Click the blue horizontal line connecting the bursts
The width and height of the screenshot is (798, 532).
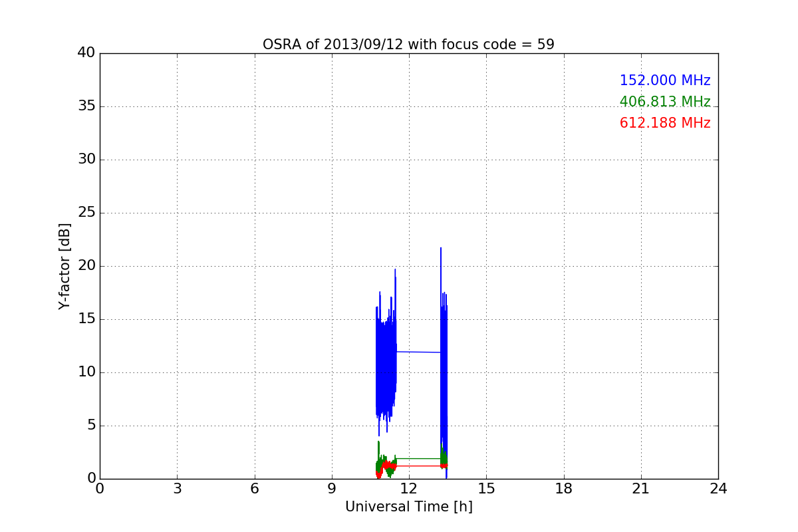tap(418, 352)
